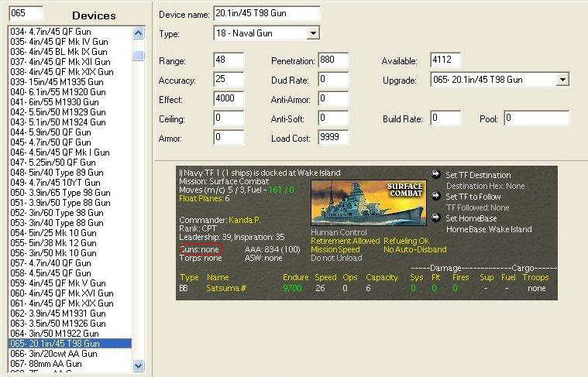588x377 pixels.
Task: Click the Set TF to Follow arrow icon
Action: (435, 197)
